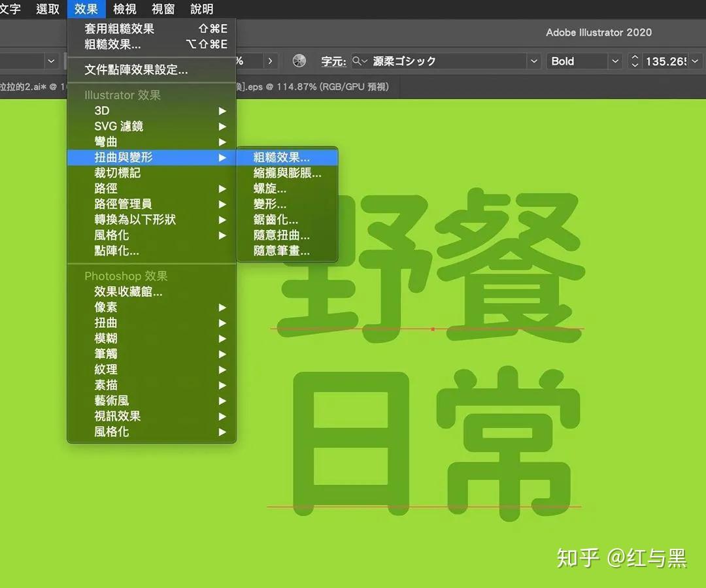This screenshot has width=706, height=588.
Task: Expand Photoshop 風格化 submenu at bottom
Action: coord(152,432)
